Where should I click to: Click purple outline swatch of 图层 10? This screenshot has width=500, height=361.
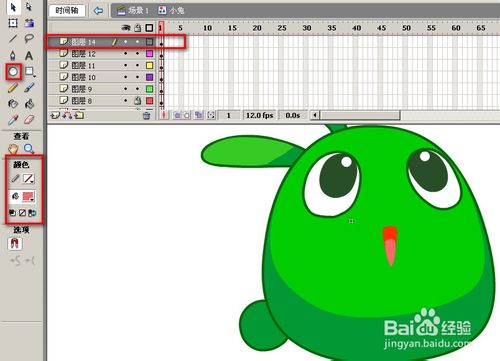coord(150,77)
